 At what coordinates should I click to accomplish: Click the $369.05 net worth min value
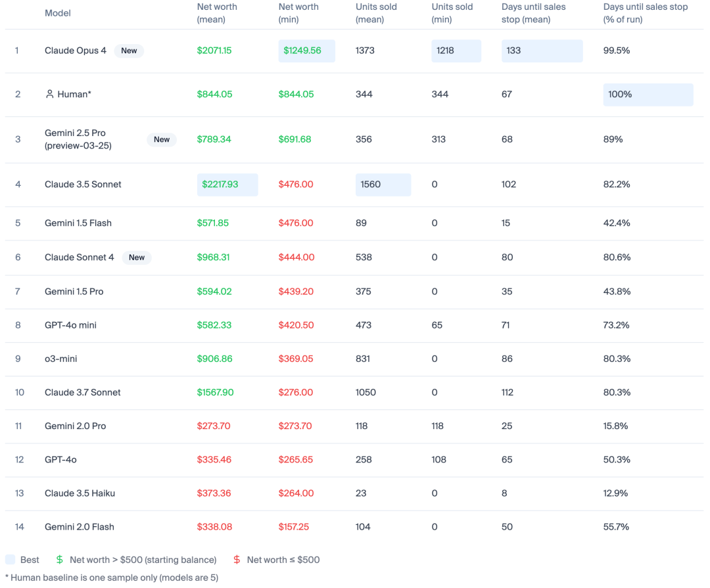point(296,359)
